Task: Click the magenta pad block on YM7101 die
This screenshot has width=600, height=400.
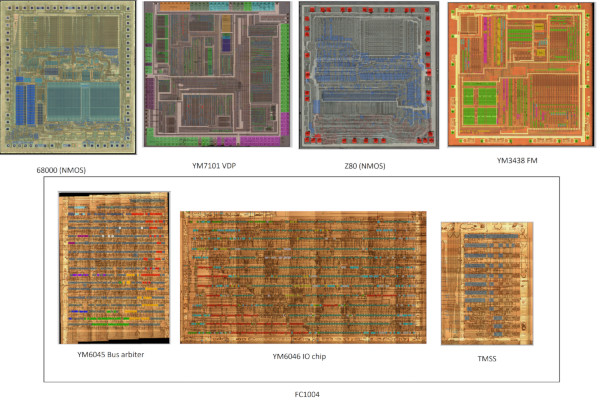Action: 285,124
